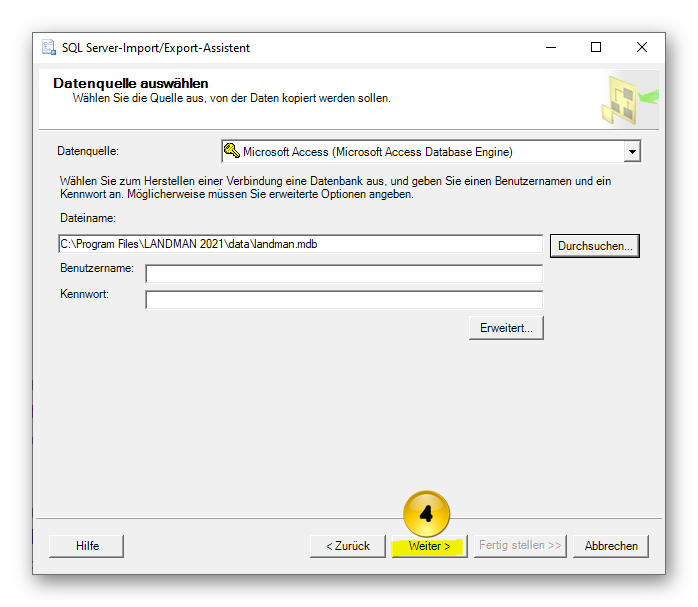
Task: Expand the Datenquelle list using arrow button
Action: coord(631,152)
